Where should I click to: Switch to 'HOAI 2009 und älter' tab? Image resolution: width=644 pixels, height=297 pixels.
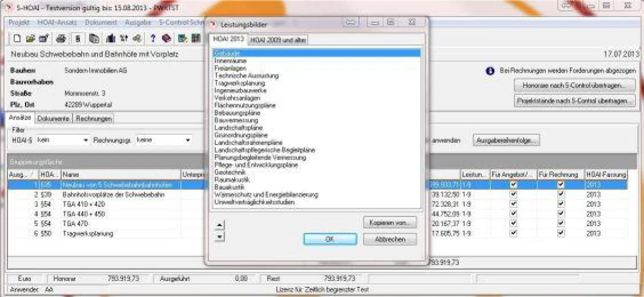(278, 40)
